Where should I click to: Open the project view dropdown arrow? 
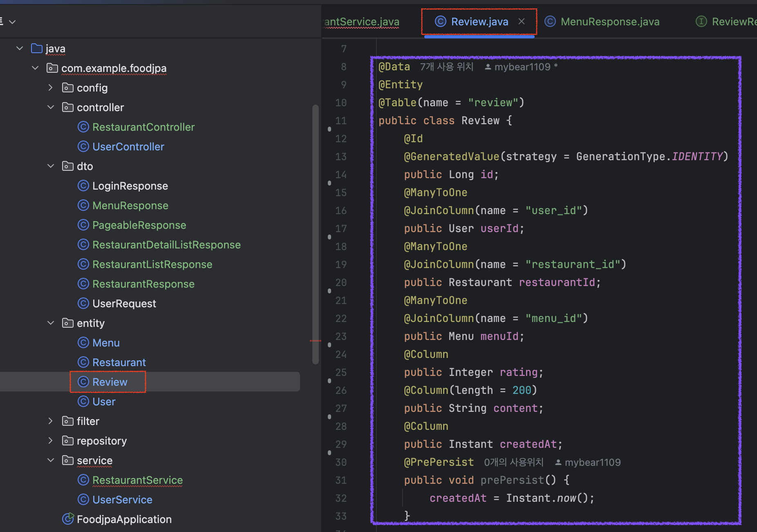click(12, 22)
